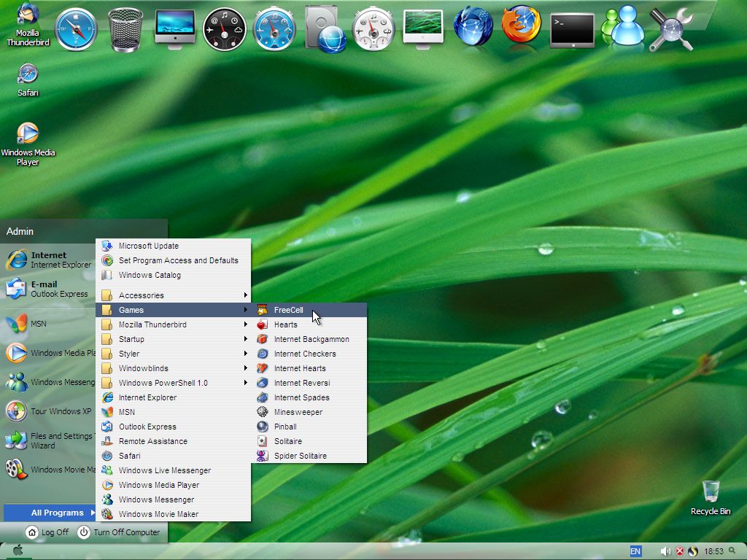Click the volume speaker tray icon

665,551
